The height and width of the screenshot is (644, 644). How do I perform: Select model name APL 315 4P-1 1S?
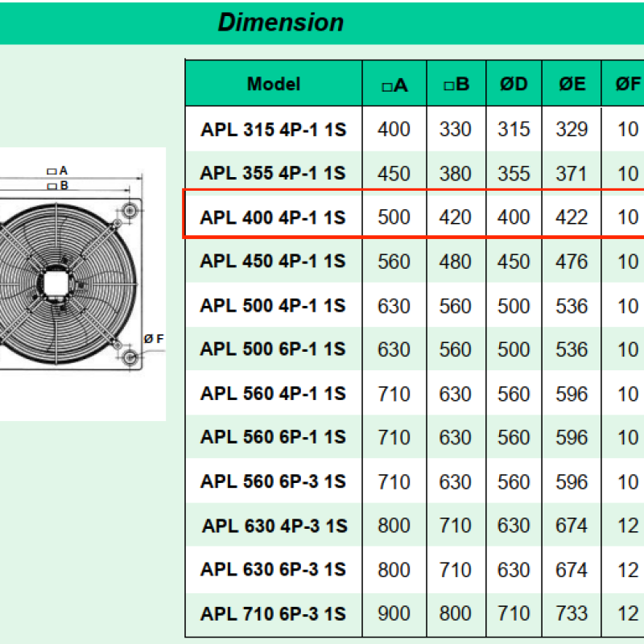coord(274,130)
